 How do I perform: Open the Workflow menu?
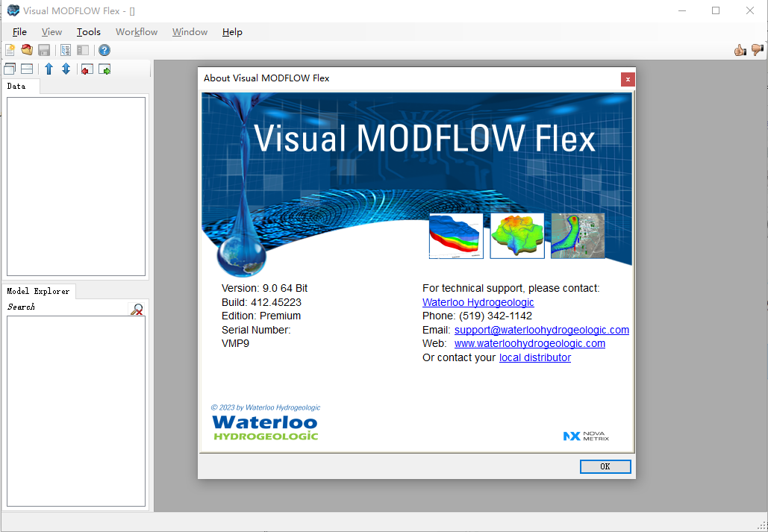[136, 32]
